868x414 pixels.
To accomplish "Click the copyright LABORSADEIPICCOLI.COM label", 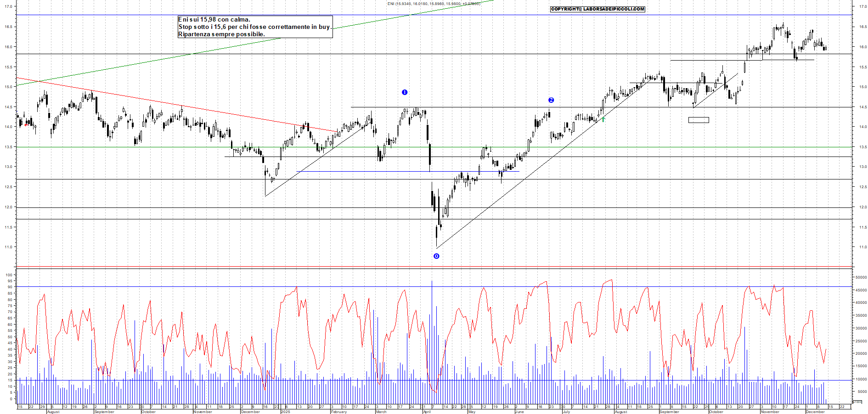I will pyautogui.click(x=597, y=9).
